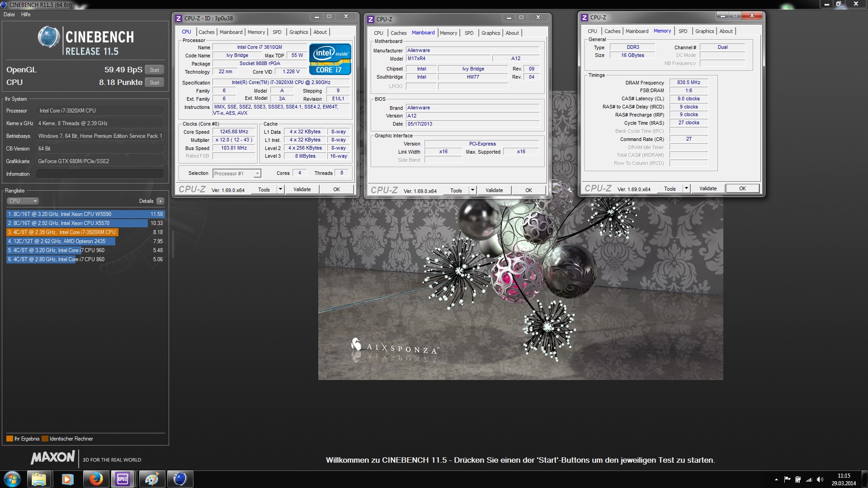Switch to Caches tab in CPU-Z ID window
Image resolution: width=868 pixels, height=488 pixels.
click(x=207, y=32)
